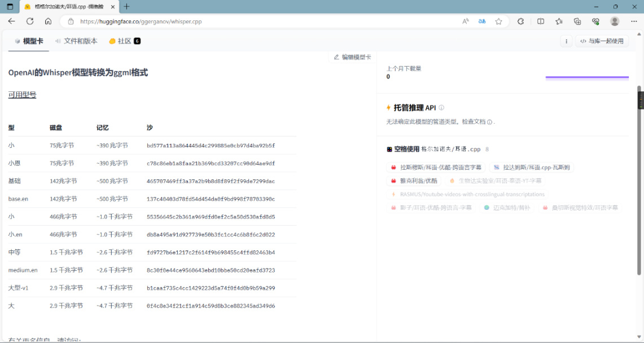This screenshot has height=343, width=644.
Task: Open the page translation options icon
Action: (x=482, y=21)
